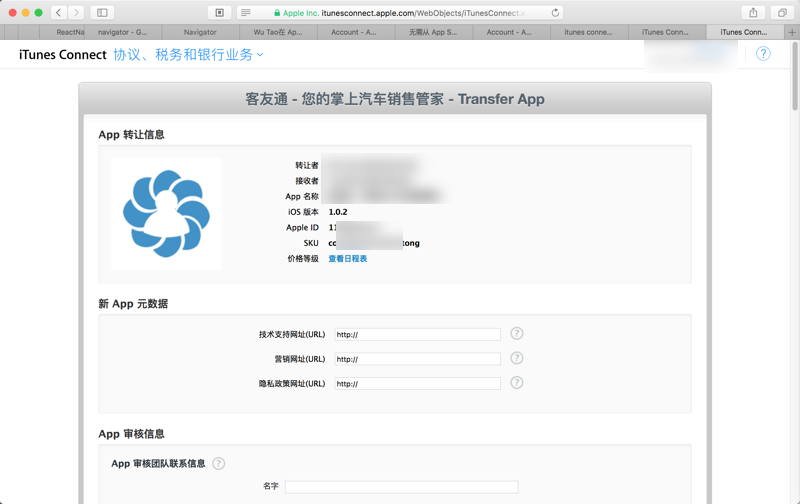
Task: Open the iTunes Connect help question icon
Action: pos(763,54)
